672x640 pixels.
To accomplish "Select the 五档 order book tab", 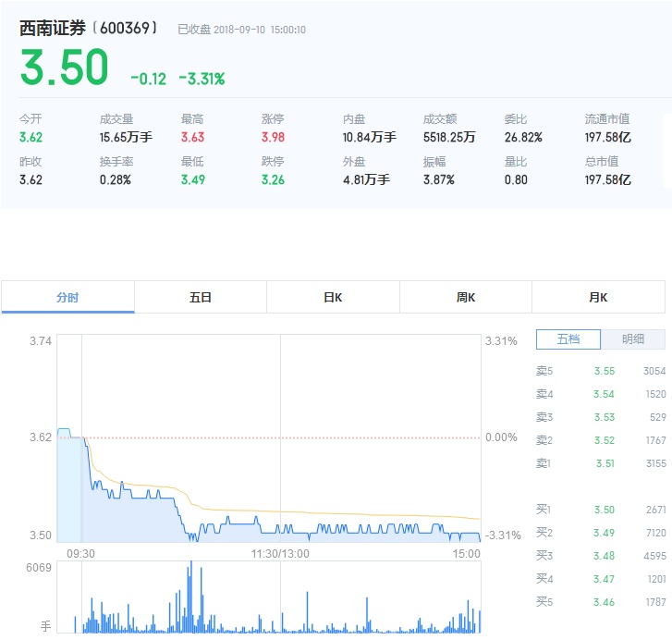I will [568, 339].
